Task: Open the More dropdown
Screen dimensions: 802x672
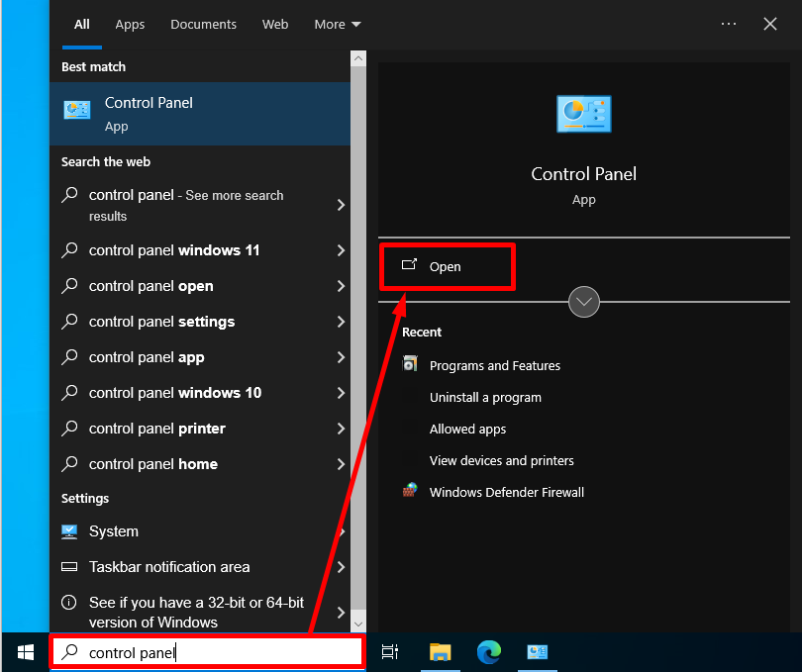Action: 338,25
